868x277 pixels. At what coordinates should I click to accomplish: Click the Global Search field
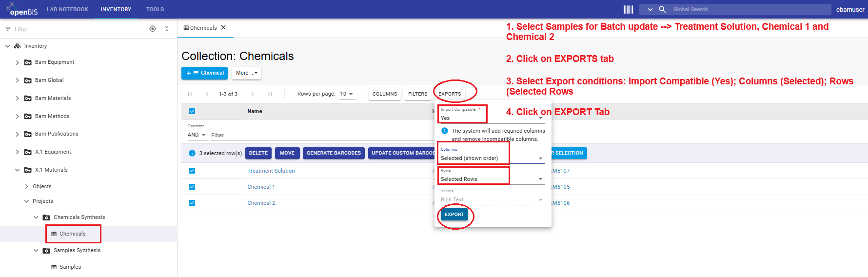tap(750, 9)
